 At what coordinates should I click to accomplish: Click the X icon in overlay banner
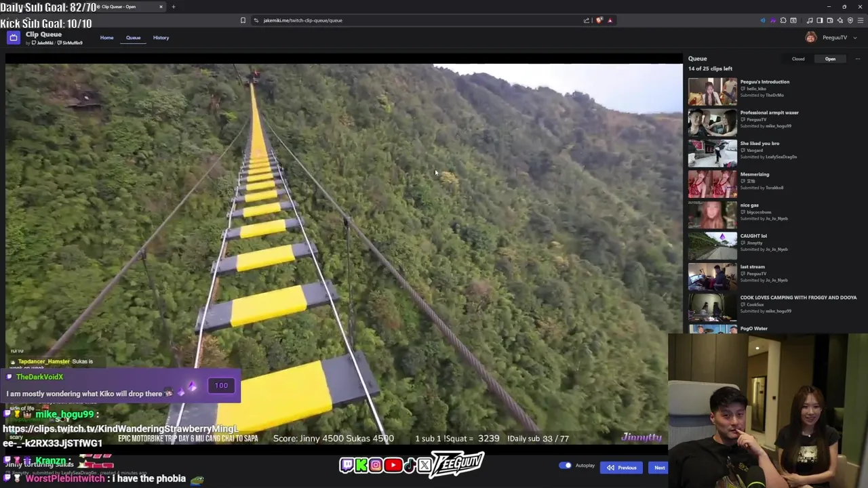pyautogui.click(x=425, y=465)
